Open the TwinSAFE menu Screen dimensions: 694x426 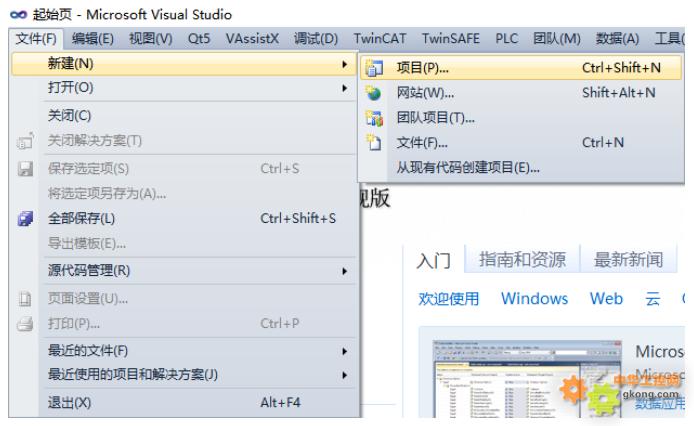451,39
